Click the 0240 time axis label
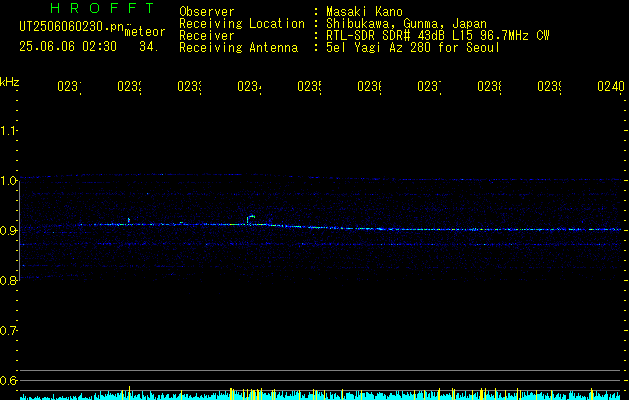The image size is (629, 400). pos(611,86)
